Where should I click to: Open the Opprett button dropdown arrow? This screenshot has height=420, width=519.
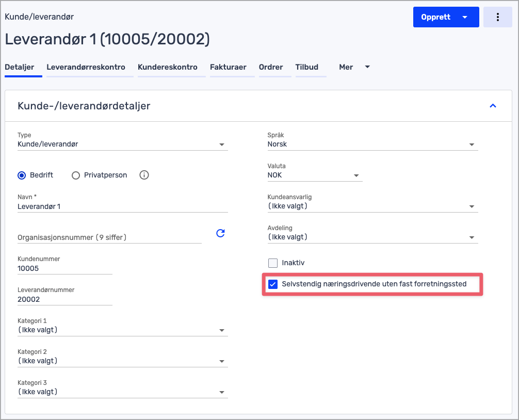[465, 17]
